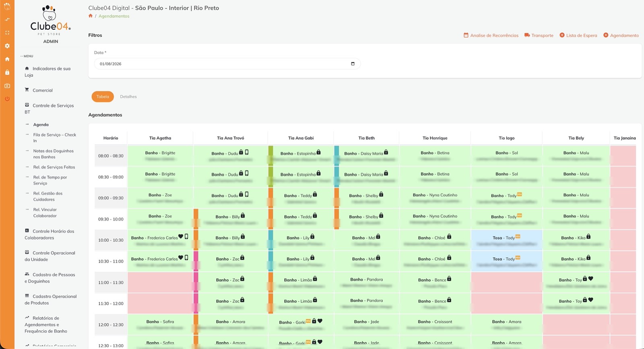Open the video tutorials TV icon
Image resolution: width=644 pixels, height=349 pixels.
pos(7,86)
